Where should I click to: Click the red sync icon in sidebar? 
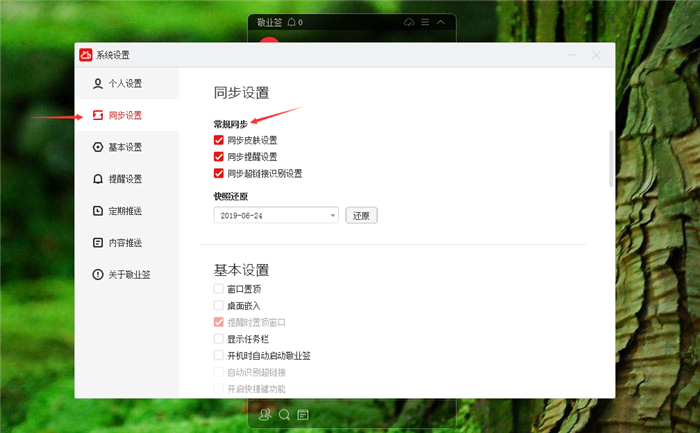click(97, 115)
